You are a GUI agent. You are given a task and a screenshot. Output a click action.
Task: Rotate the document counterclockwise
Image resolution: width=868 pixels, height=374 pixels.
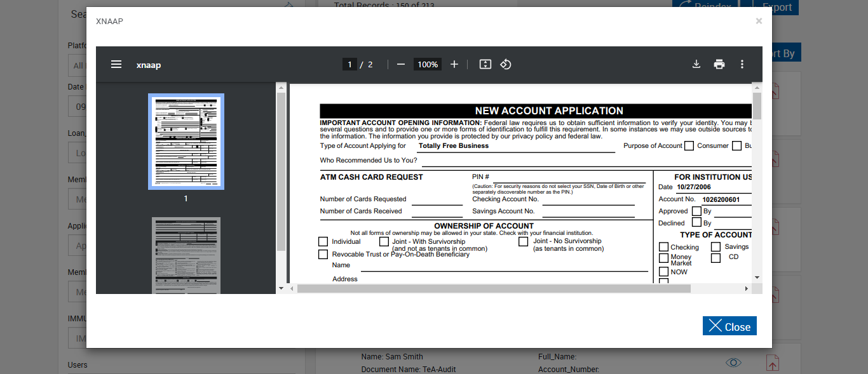coord(506,64)
